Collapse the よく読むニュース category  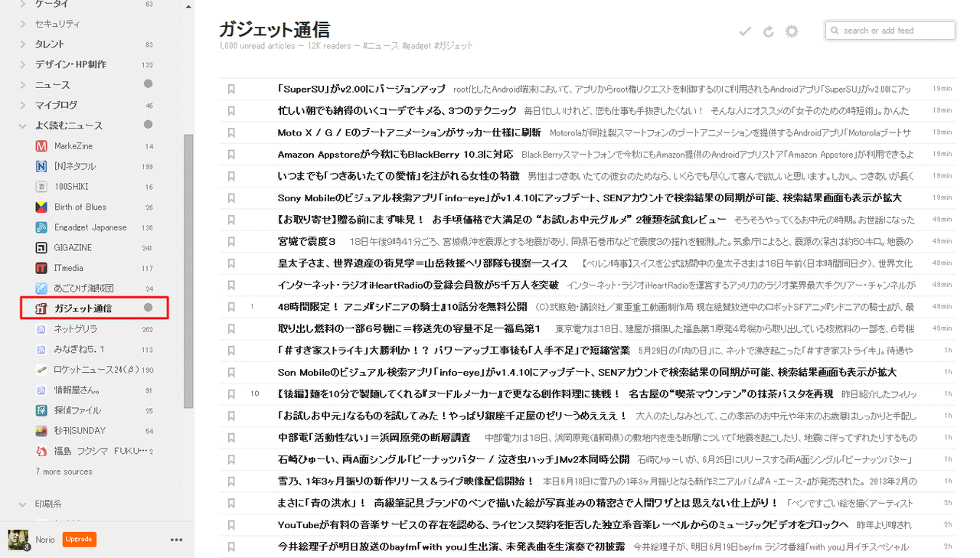(23, 126)
